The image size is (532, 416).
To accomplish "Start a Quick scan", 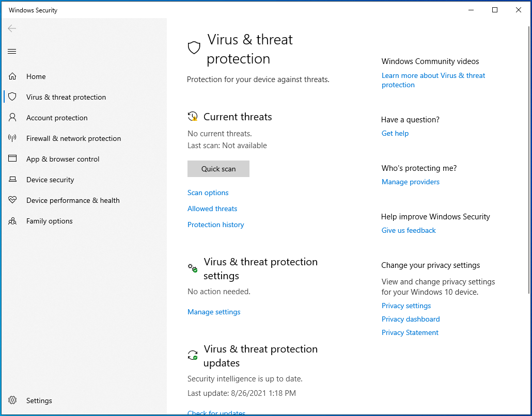I will click(x=218, y=169).
